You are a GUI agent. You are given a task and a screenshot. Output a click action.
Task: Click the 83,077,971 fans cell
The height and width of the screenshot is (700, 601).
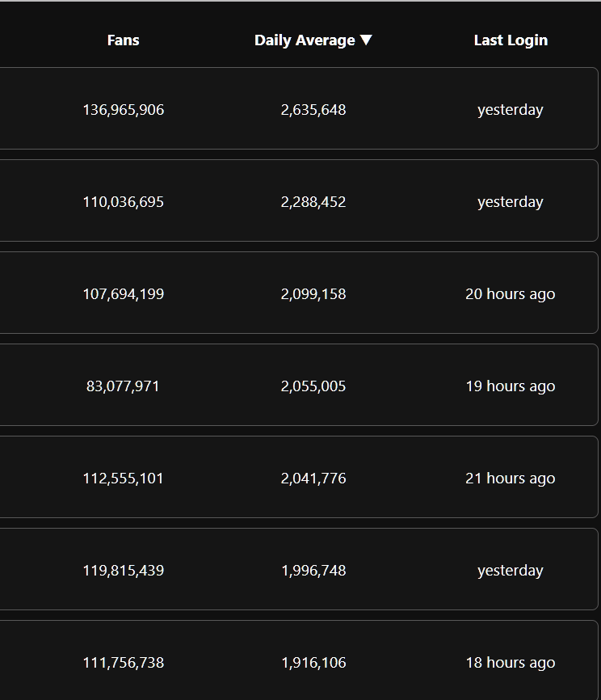123,386
